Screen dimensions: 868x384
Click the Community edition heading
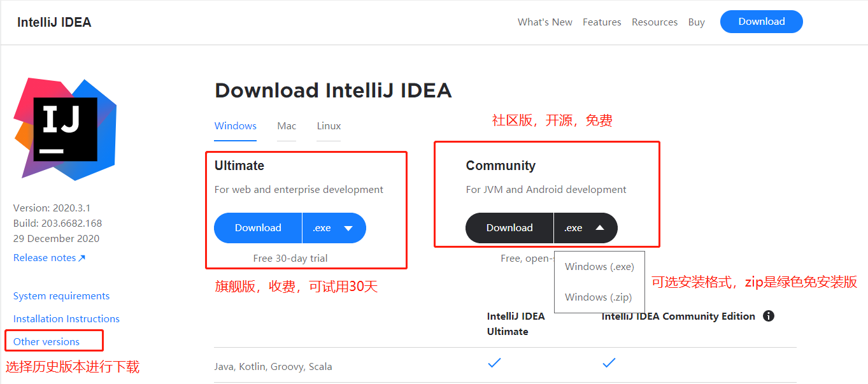coord(501,166)
